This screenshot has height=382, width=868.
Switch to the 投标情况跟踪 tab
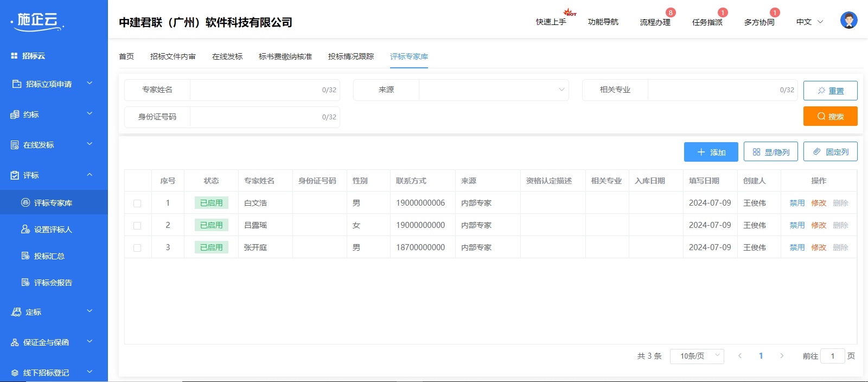(x=350, y=56)
